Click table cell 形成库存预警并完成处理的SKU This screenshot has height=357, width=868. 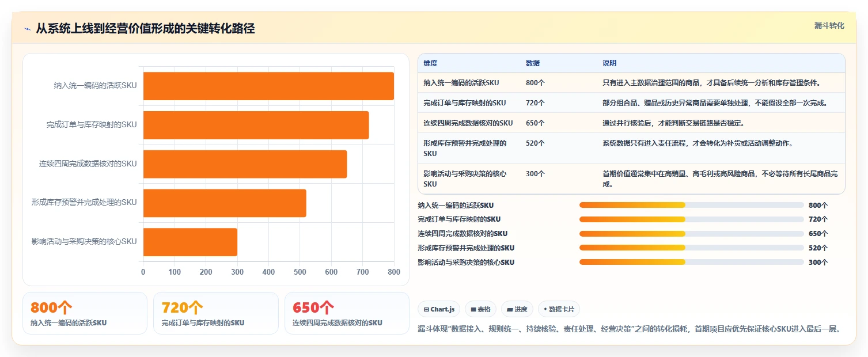click(465, 149)
